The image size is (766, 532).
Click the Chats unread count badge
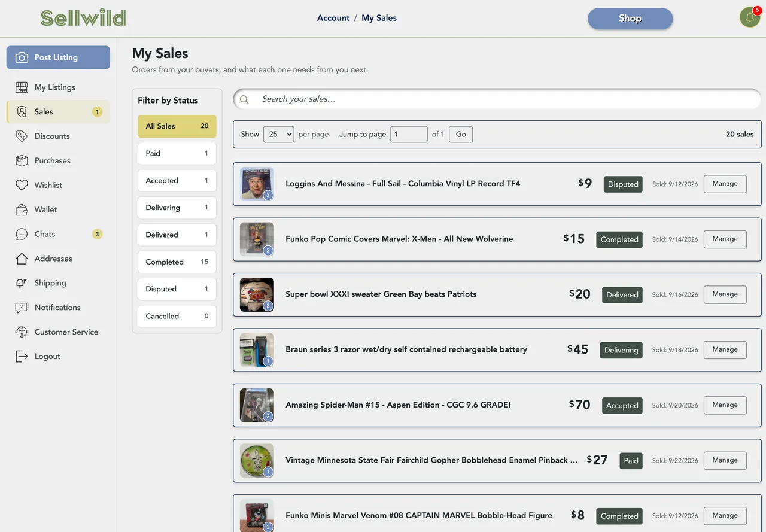[98, 234]
